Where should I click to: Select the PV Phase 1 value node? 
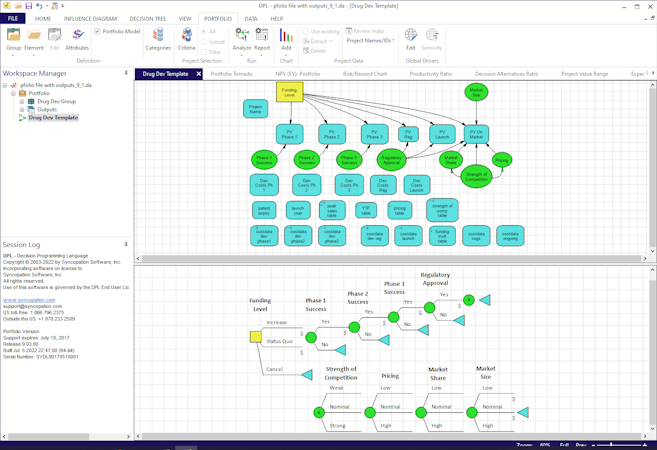[290, 134]
